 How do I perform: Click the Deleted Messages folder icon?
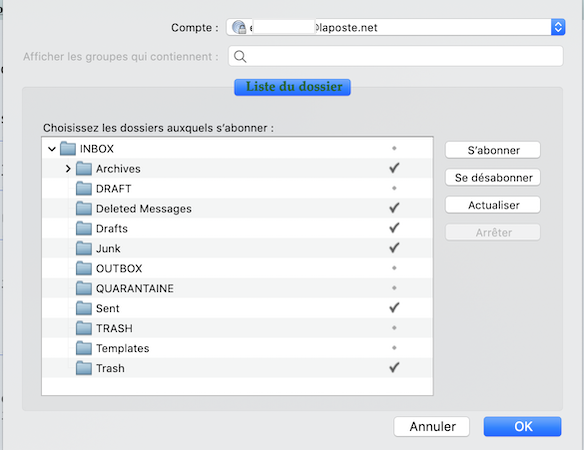(84, 209)
